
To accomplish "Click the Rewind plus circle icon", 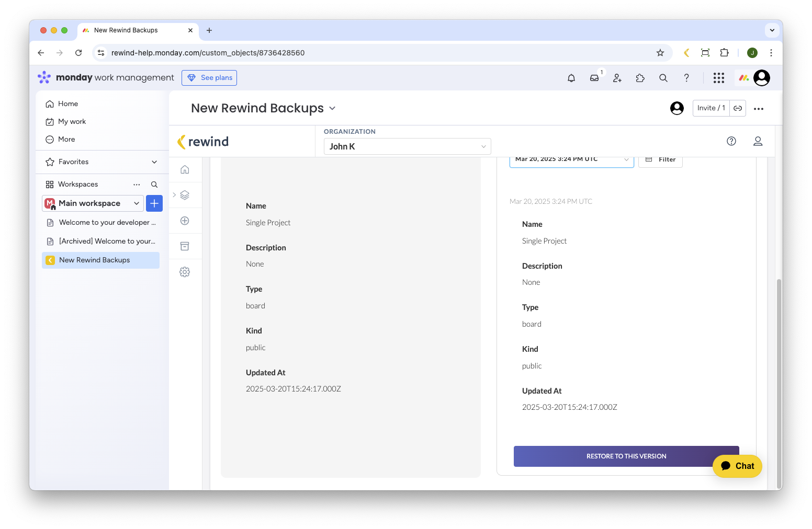I will pyautogui.click(x=185, y=221).
